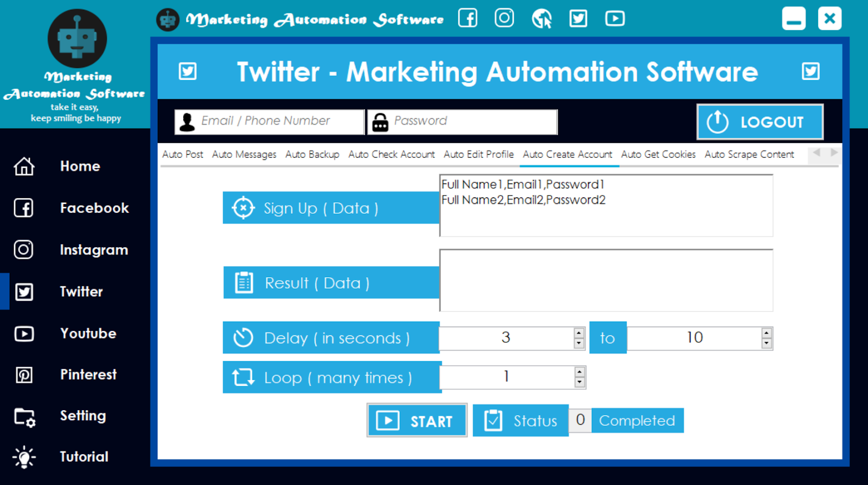This screenshot has width=868, height=485.
Task: Open Instagram section from sidebar
Action: point(94,250)
